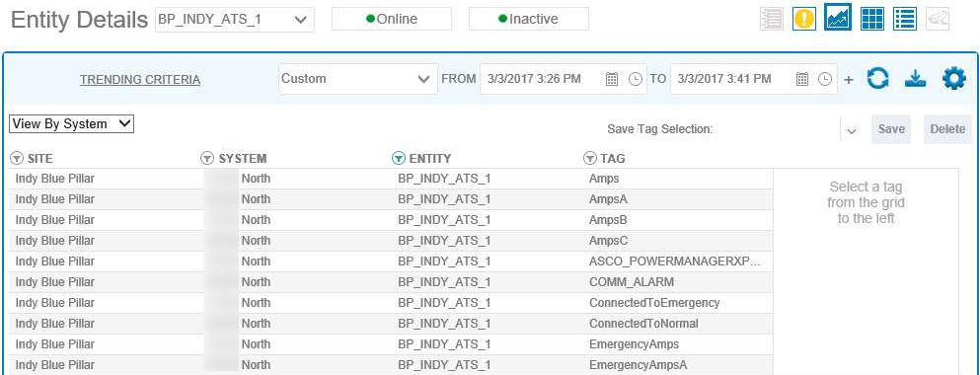Expand the Save Tag Selection chevron
The height and width of the screenshot is (375, 980).
click(x=851, y=130)
